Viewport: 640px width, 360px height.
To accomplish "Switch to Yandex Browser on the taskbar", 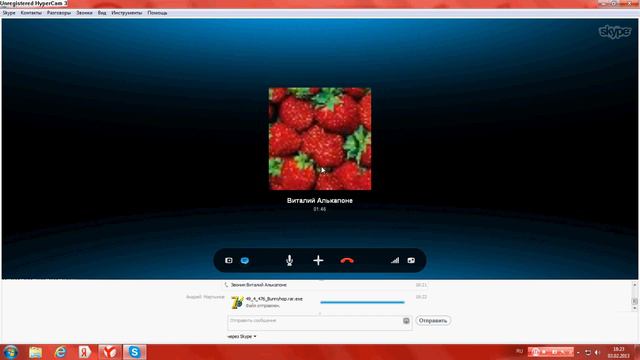I will 109,352.
